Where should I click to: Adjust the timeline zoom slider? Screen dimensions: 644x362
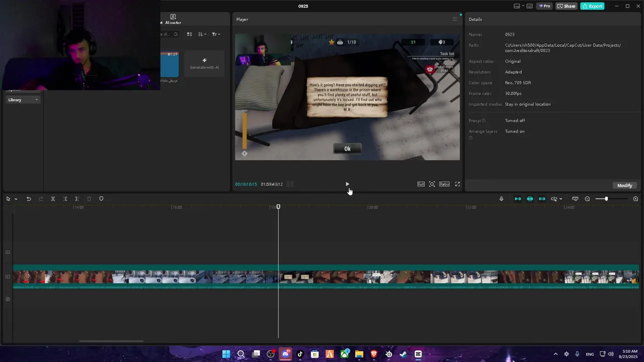[606, 199]
